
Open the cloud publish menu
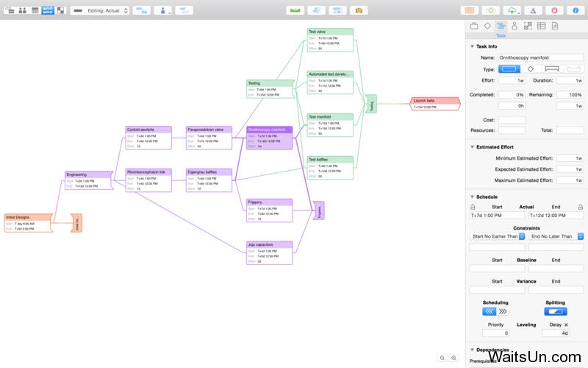pos(512,10)
